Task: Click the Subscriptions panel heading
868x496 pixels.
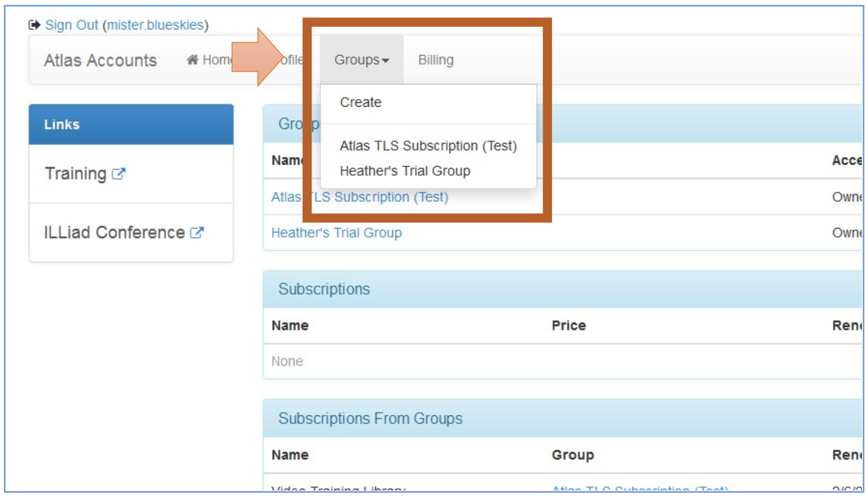Action: (324, 289)
